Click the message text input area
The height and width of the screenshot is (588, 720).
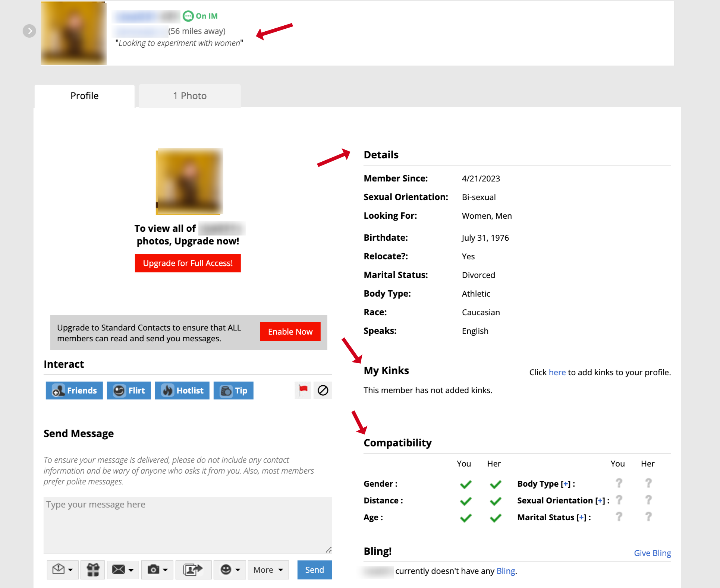pyautogui.click(x=188, y=525)
